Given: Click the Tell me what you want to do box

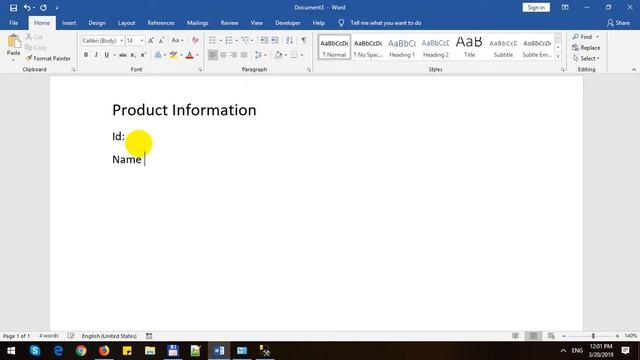Looking at the screenshot, I should [385, 23].
